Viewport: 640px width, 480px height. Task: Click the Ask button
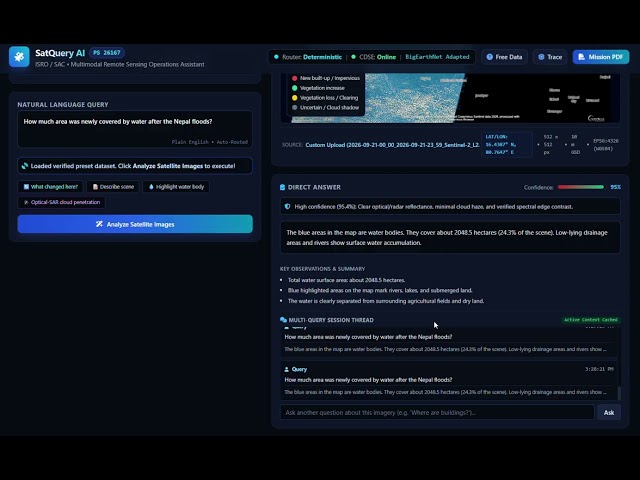[609, 412]
